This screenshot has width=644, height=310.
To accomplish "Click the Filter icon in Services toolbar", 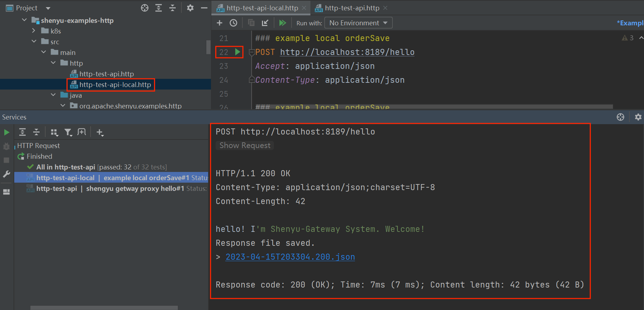I will (x=68, y=132).
